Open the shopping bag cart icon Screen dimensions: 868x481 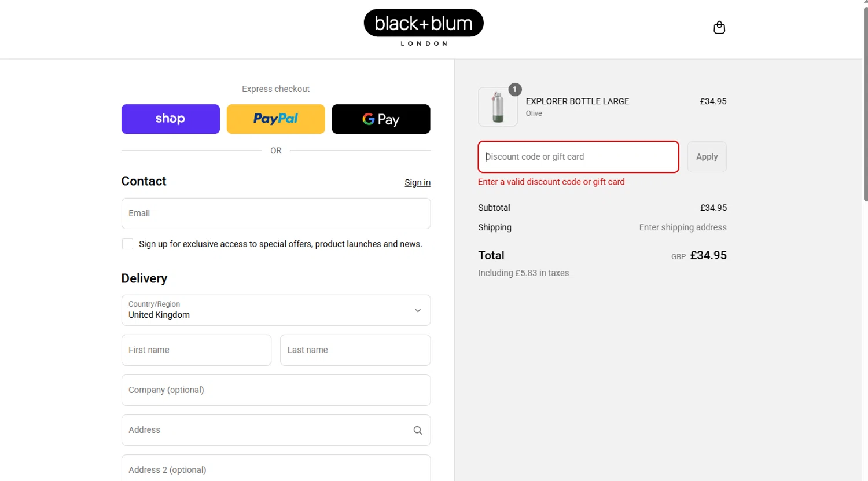[x=719, y=27]
